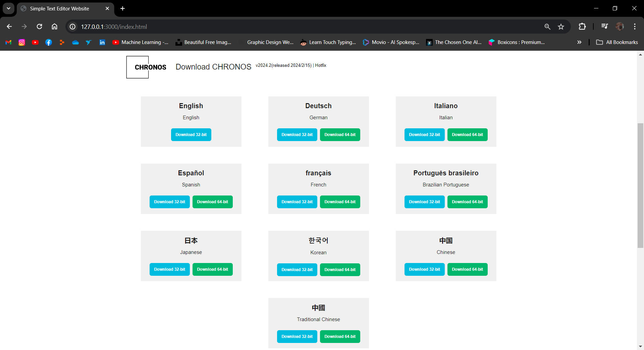Go back to the previous page
This screenshot has height=350, width=644.
coord(9,27)
